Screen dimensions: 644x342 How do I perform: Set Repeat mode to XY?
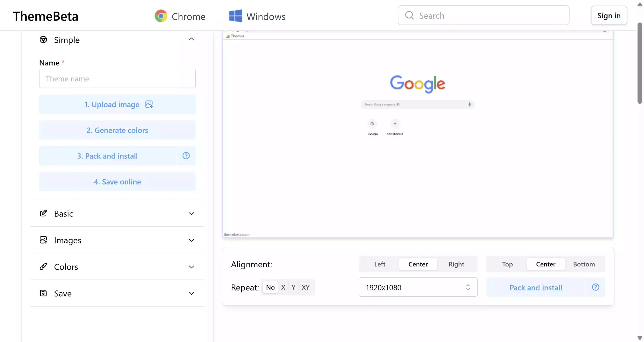click(x=305, y=287)
